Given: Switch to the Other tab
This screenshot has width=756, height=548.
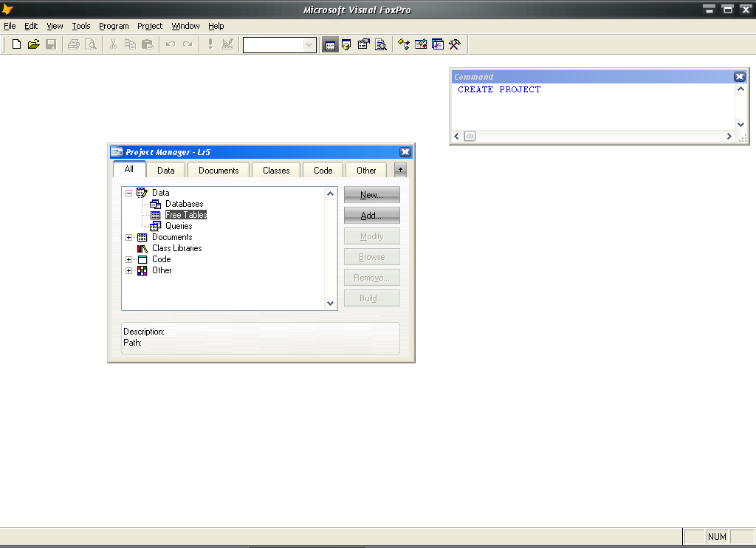Looking at the screenshot, I should pyautogui.click(x=366, y=171).
